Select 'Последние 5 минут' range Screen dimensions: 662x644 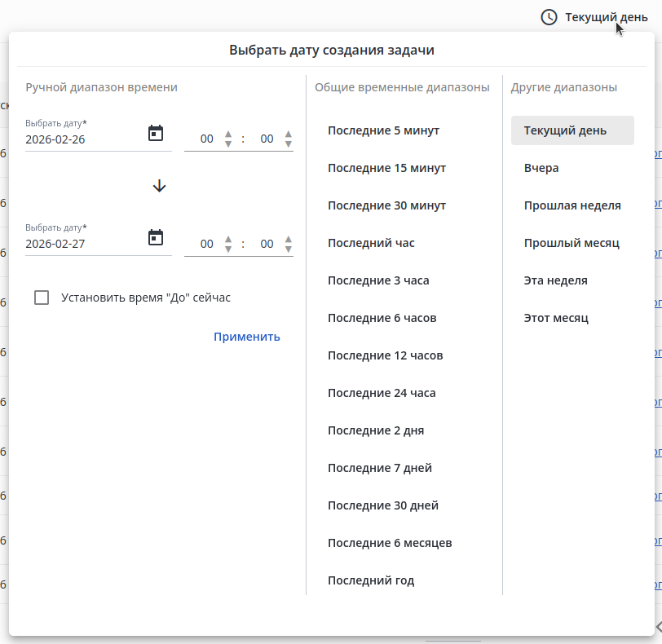point(383,130)
